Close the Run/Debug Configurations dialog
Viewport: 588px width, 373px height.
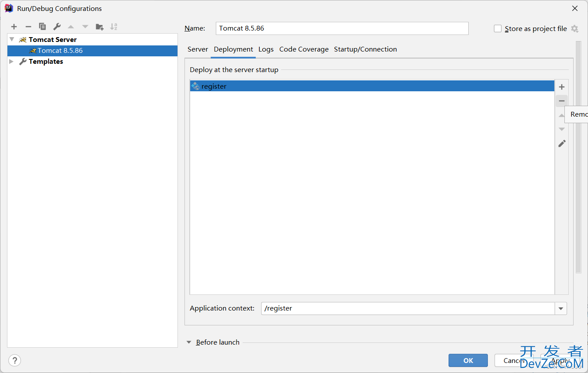click(x=575, y=8)
